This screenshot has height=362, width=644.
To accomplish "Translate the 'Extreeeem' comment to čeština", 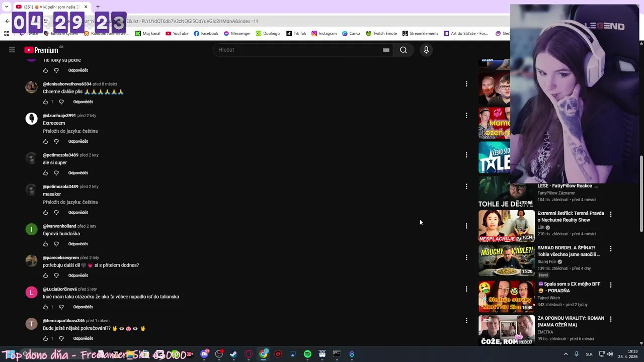I will click(x=70, y=131).
